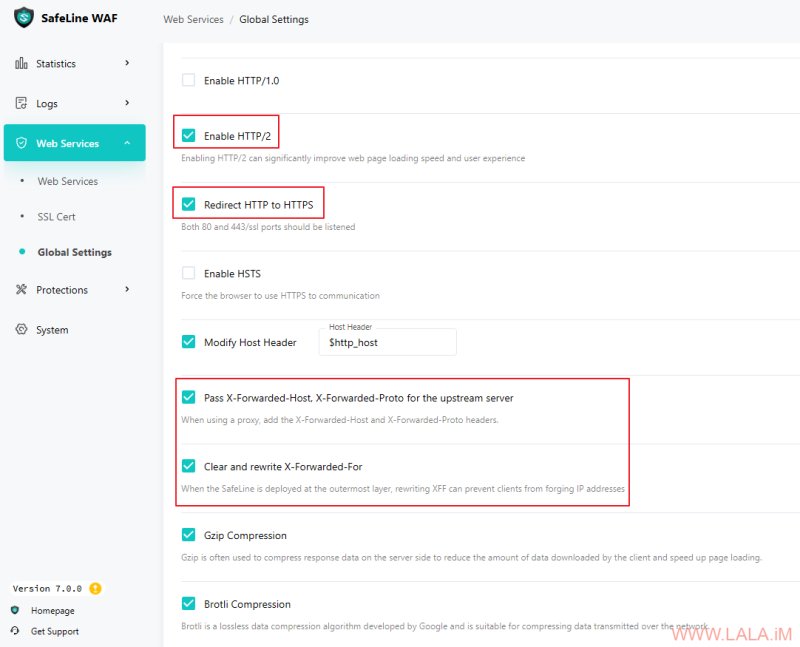
Task: Collapse the Web Services menu chevron
Action: click(x=127, y=143)
